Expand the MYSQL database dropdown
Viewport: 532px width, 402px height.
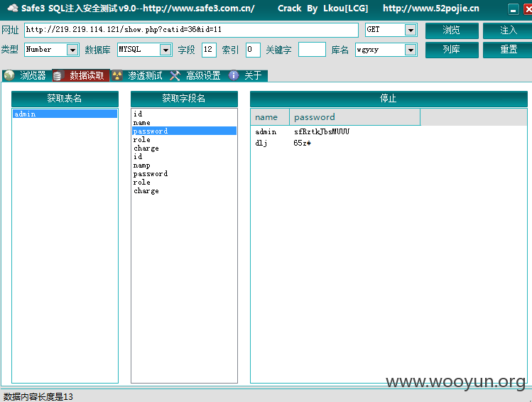(x=165, y=50)
